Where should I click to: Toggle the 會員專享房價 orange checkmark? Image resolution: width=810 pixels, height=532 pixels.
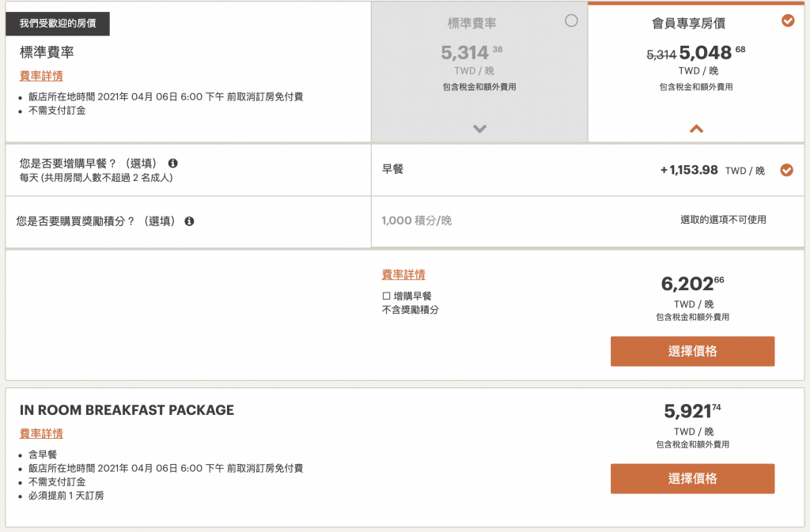coord(788,21)
